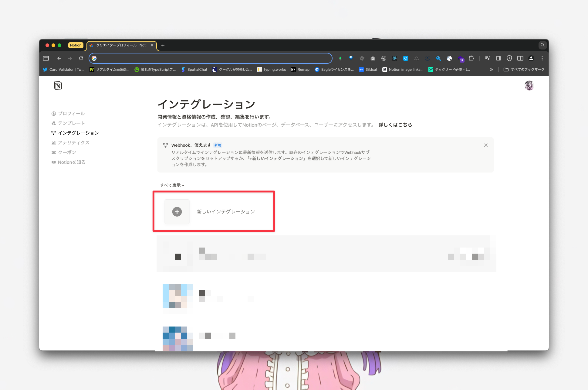Open the Notion image links bookmark

coord(403,69)
